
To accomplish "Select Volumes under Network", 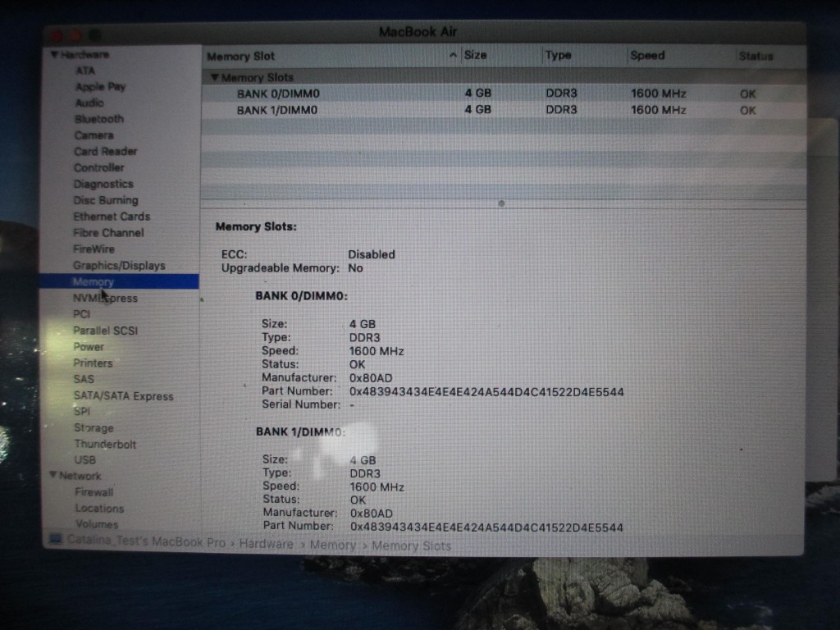I will pyautogui.click(x=97, y=524).
